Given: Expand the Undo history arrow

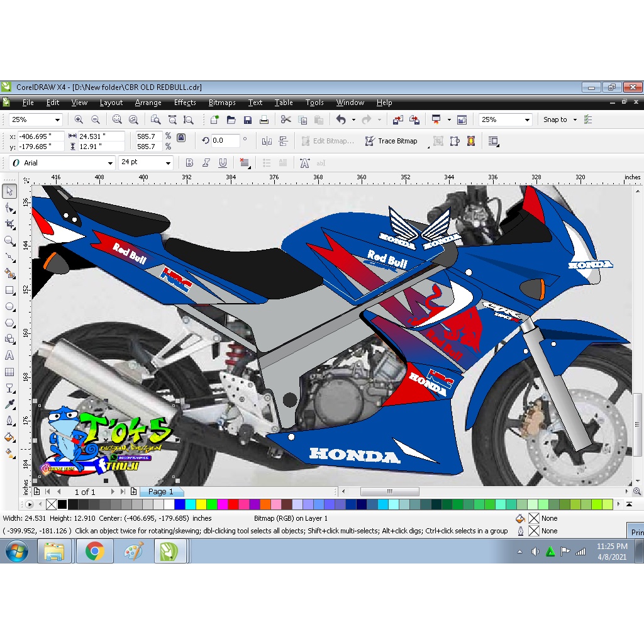Looking at the screenshot, I should pyautogui.click(x=353, y=119).
